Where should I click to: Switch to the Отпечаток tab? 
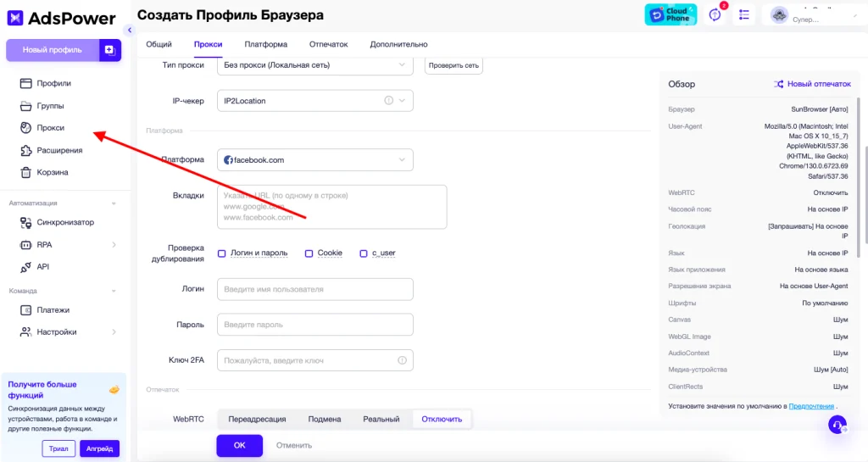(x=328, y=44)
